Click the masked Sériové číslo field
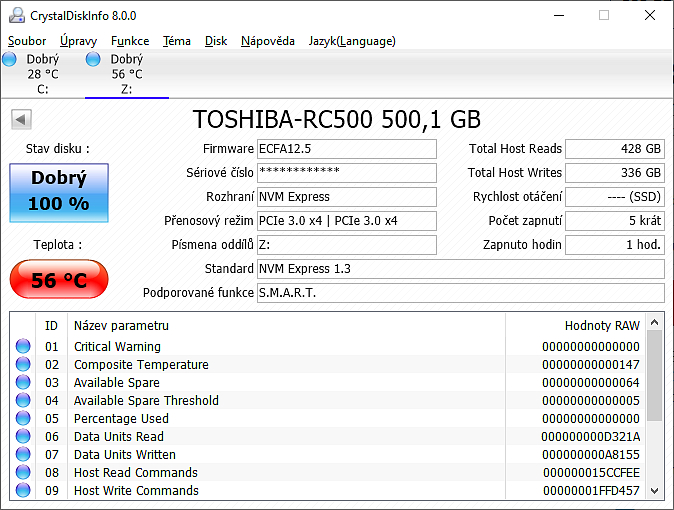The width and height of the screenshot is (674, 510). pyautogui.click(x=347, y=173)
